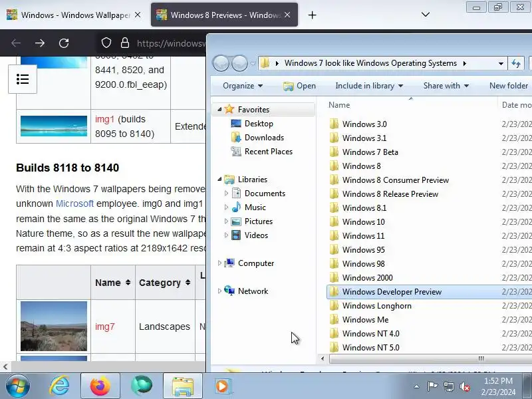The height and width of the screenshot is (399, 532).
Task: Click Firefox forward arrow button
Action: pos(40,43)
